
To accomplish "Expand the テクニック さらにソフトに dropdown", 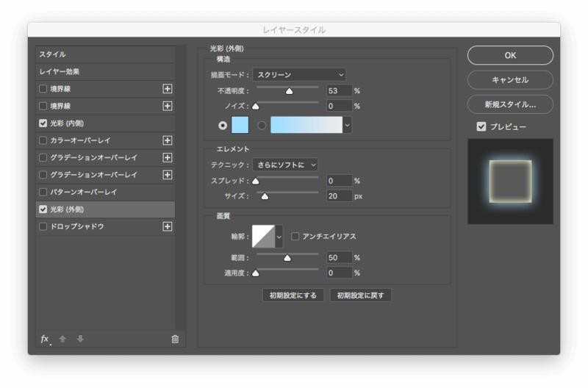I will [285, 165].
